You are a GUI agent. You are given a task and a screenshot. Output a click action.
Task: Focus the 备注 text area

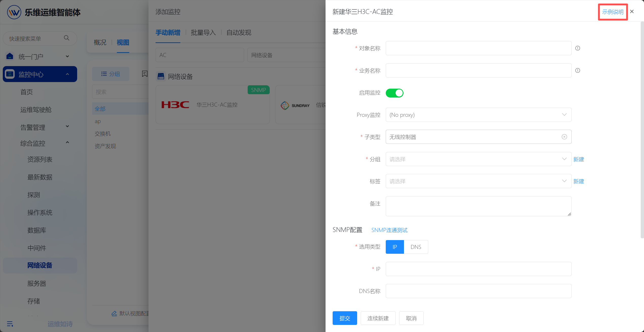click(478, 206)
